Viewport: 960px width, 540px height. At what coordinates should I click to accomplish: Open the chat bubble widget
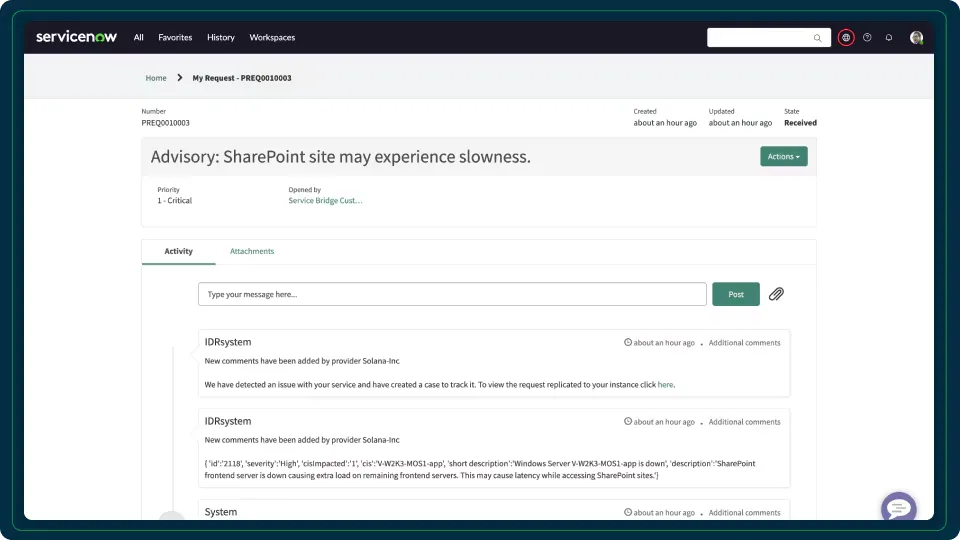coord(898,508)
